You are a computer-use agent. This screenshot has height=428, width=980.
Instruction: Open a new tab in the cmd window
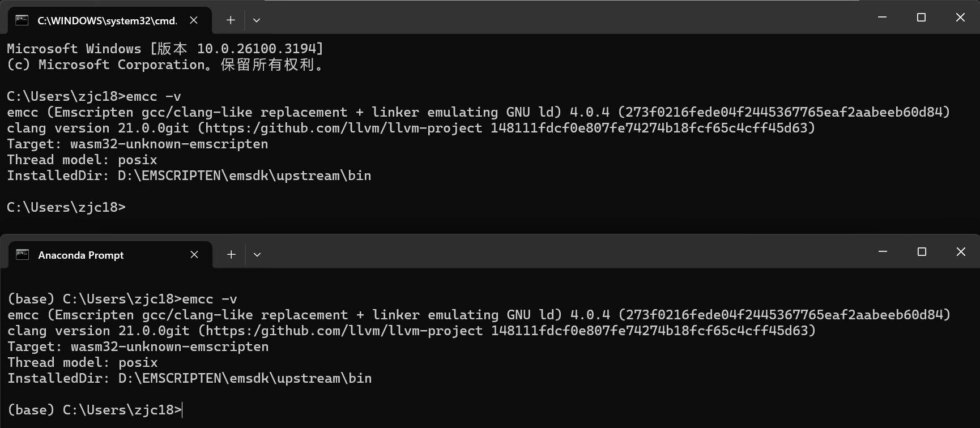[231, 20]
